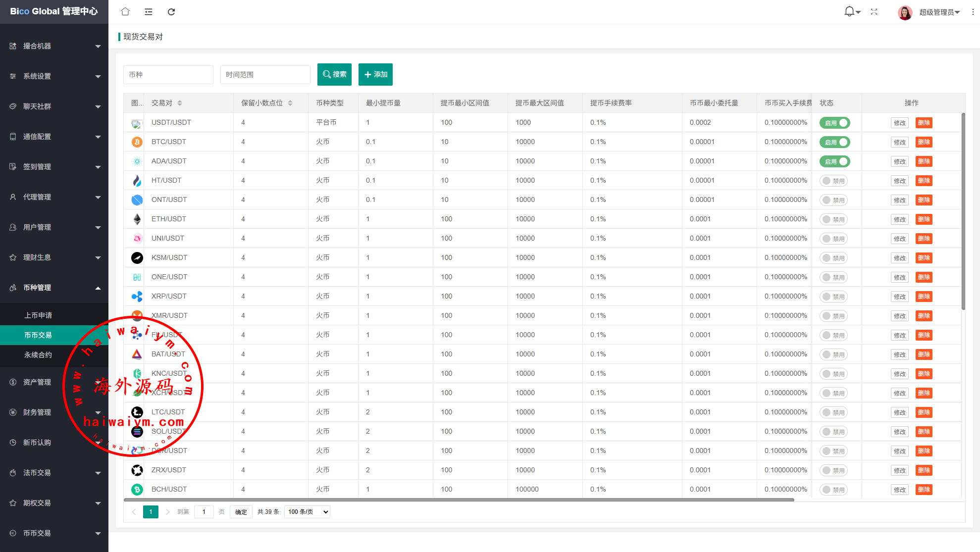Disable the USDT/USDT 启用 switch
This screenshot has width=980, height=552.
pos(834,123)
